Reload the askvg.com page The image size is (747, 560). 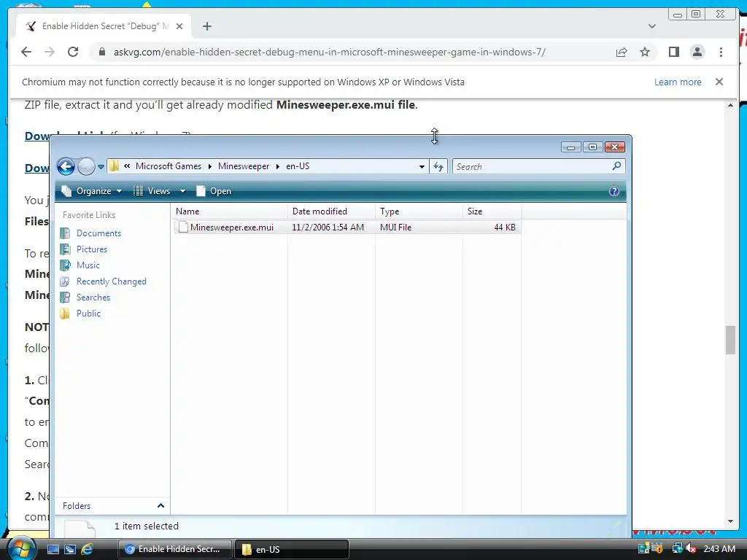point(73,52)
